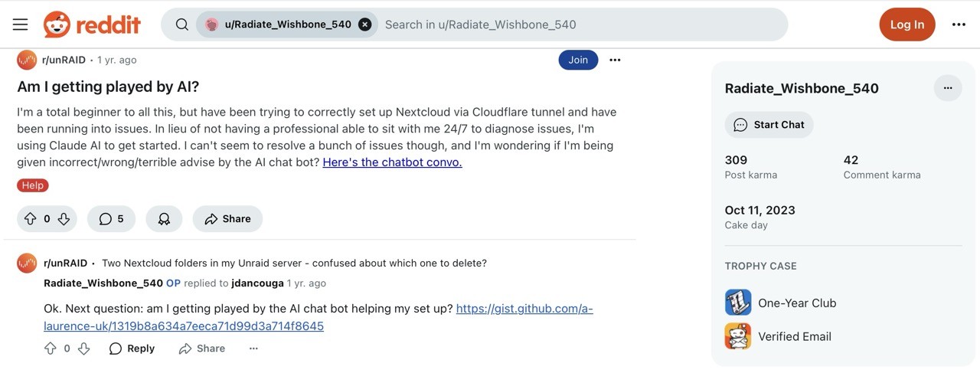This screenshot has height=370, width=980.
Task: Click the search magnifier icon
Action: (181, 25)
